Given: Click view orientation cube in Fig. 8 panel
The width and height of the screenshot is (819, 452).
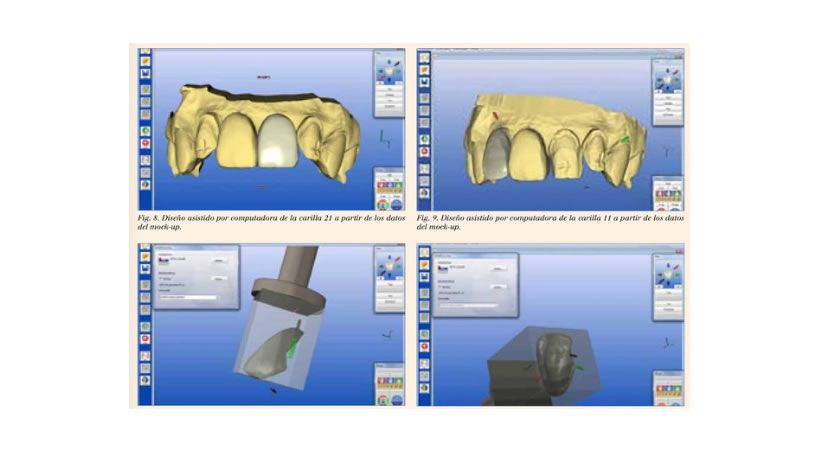Looking at the screenshot, I should 387,71.
